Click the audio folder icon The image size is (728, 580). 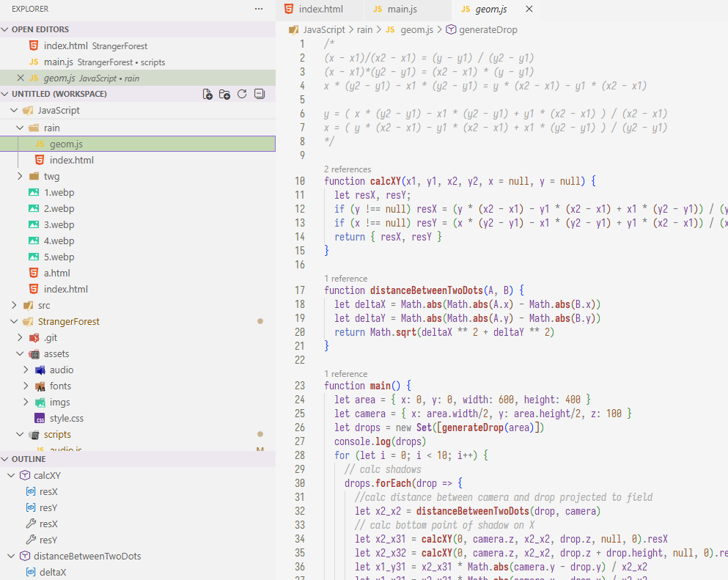coord(40,370)
